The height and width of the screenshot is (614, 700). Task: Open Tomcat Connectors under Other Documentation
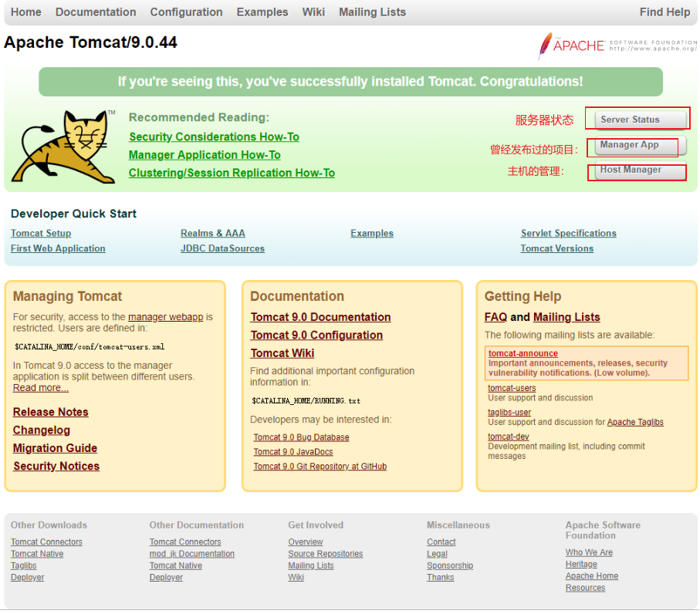click(x=185, y=541)
